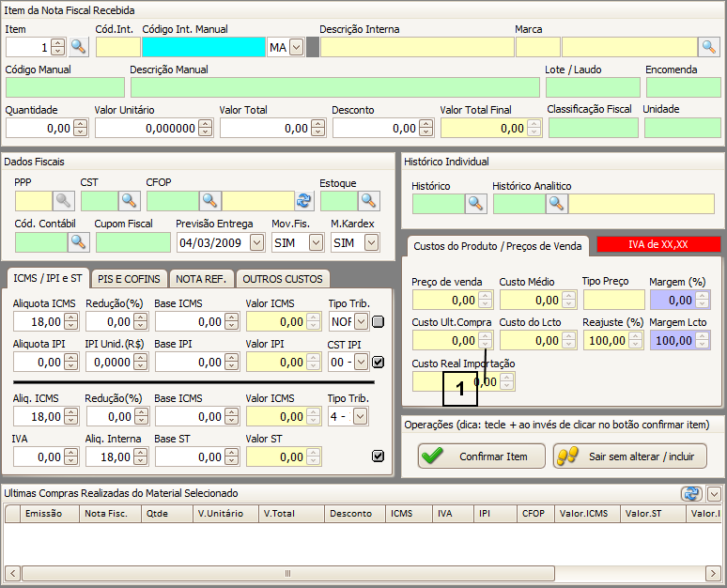The image size is (727, 588).
Task: Toggle the checkbox beside Tipo Trib. NOR
Action: click(x=378, y=322)
